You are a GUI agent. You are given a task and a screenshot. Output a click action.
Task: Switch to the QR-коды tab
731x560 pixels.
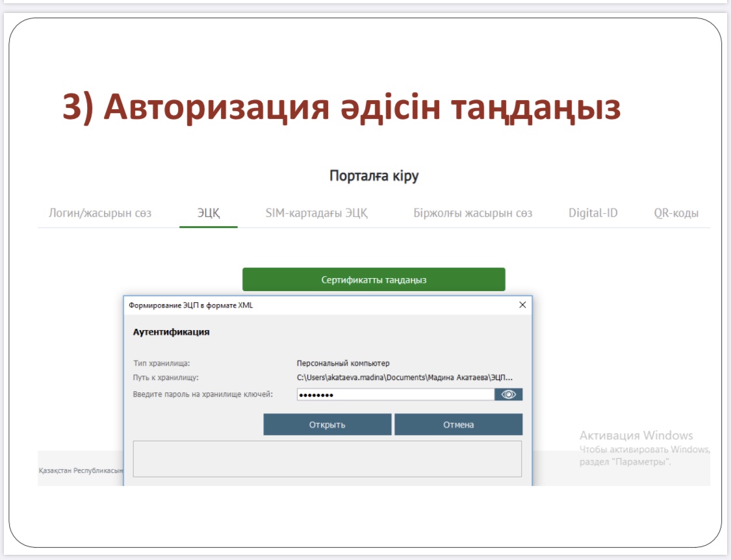(x=676, y=213)
